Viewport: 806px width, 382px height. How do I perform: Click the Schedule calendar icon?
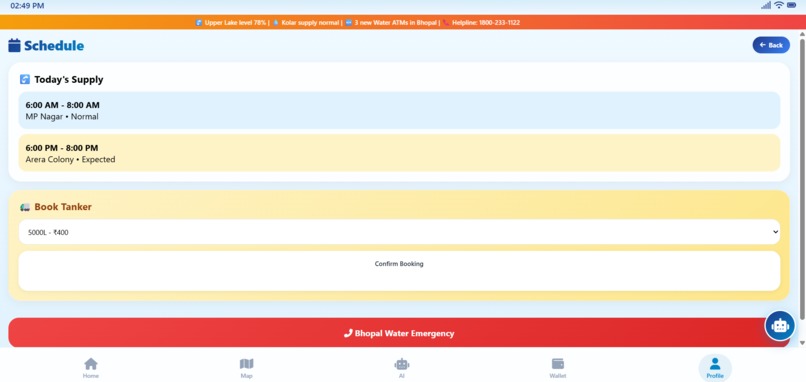click(14, 45)
